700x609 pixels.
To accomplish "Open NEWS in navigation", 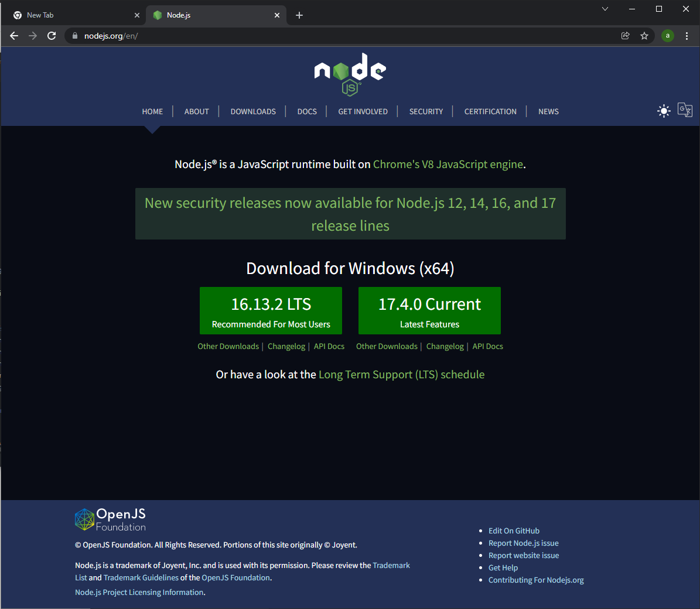I will click(x=548, y=111).
